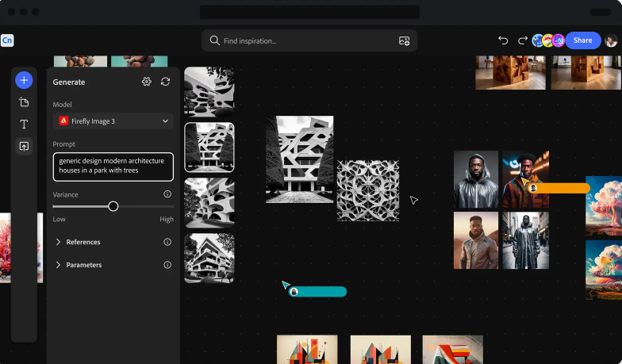
Task: Open the upload image tool in sidebar
Action: point(24,146)
